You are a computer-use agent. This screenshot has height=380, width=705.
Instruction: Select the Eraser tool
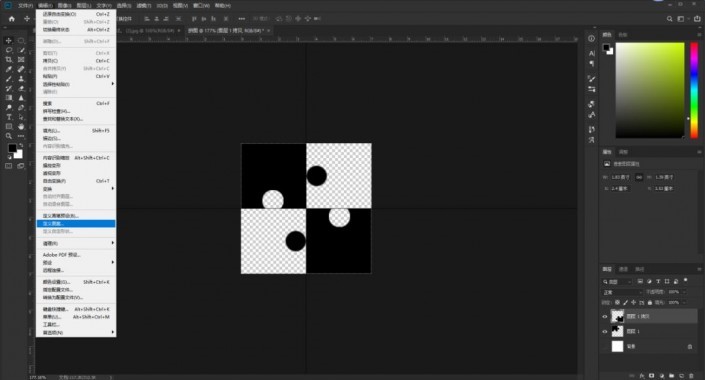pyautogui.click(x=21, y=88)
